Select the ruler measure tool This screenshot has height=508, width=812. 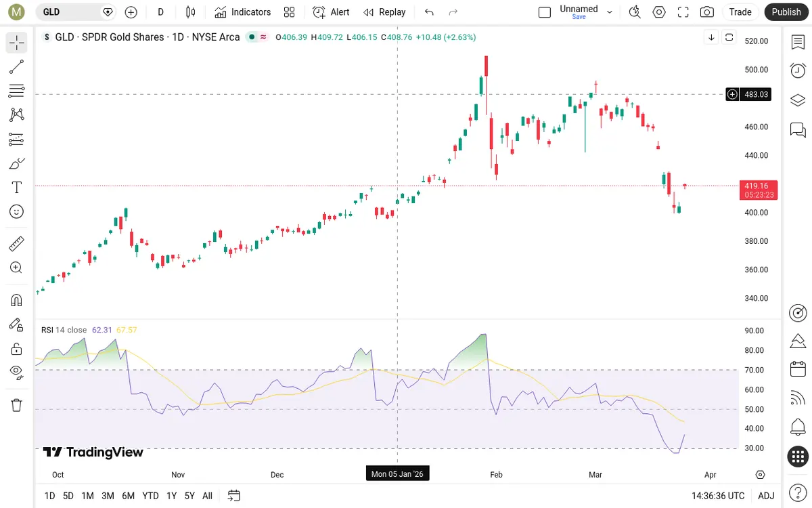[x=17, y=243]
